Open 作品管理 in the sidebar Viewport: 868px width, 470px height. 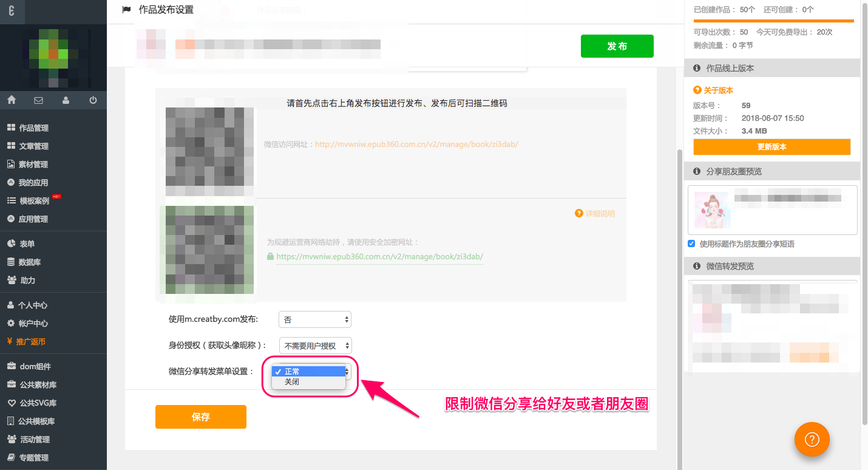coord(33,128)
